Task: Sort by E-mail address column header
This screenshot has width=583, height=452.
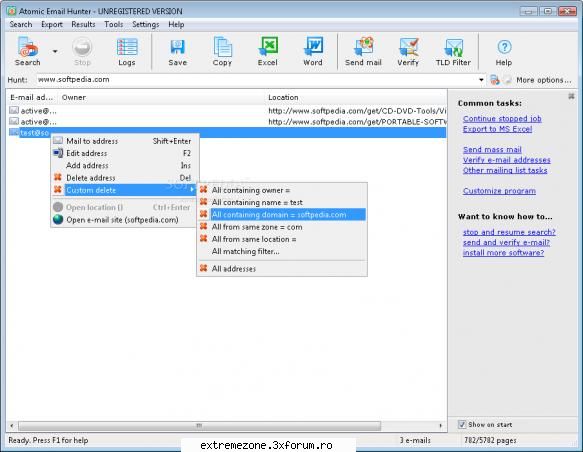Action: pos(32,97)
